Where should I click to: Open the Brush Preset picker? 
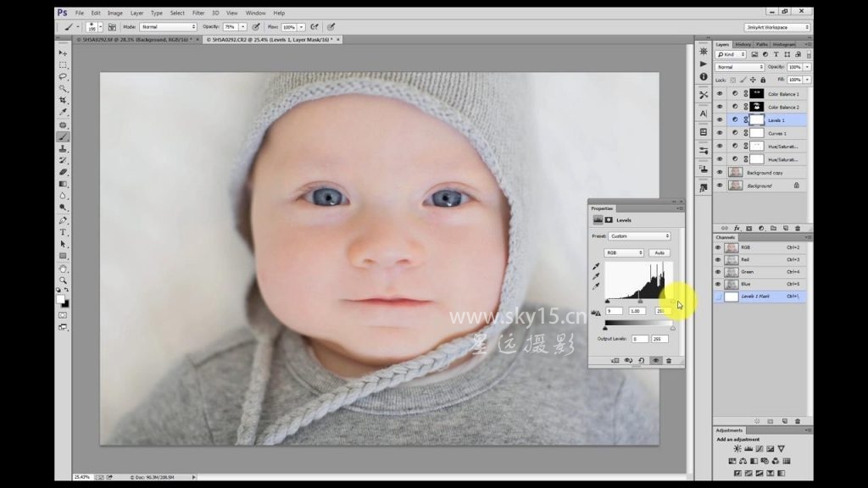coord(93,27)
